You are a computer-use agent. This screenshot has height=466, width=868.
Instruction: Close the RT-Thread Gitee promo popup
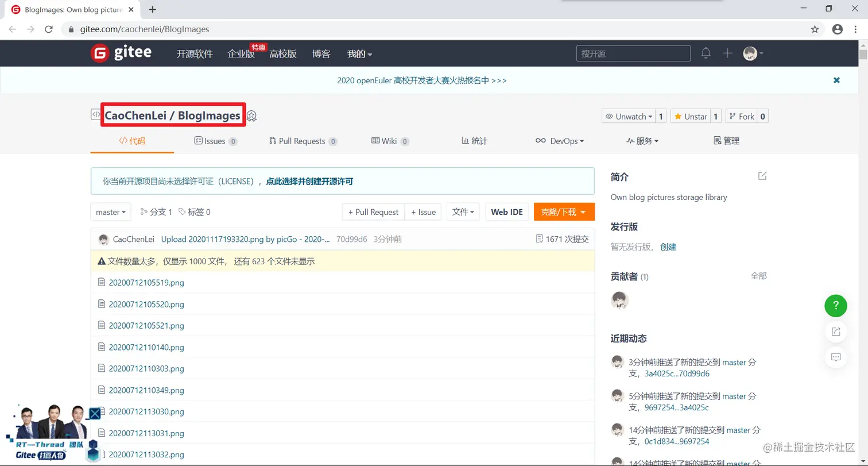click(95, 414)
